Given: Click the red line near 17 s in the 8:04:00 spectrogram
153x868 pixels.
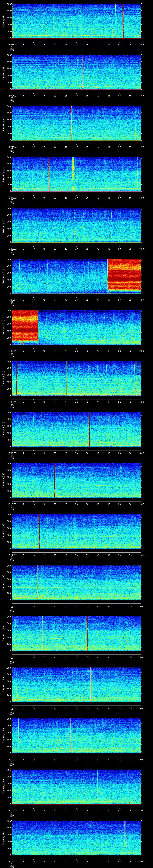Looking at the screenshot, I should (x=49, y=174).
